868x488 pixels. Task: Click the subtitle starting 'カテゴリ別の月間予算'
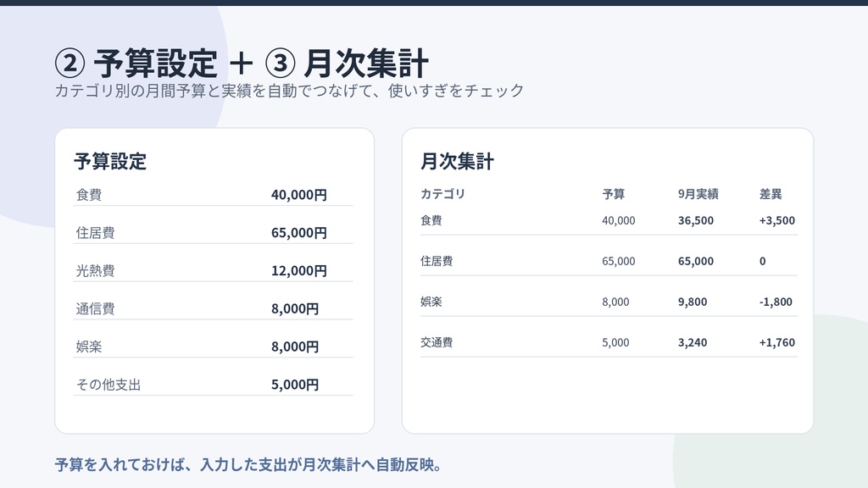[289, 90]
